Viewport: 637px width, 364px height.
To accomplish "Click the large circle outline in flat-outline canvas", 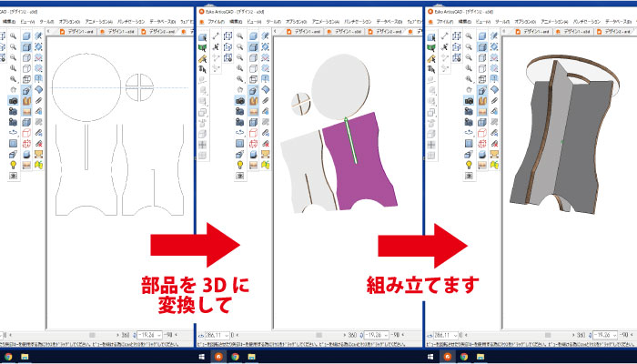I will coord(86,87).
